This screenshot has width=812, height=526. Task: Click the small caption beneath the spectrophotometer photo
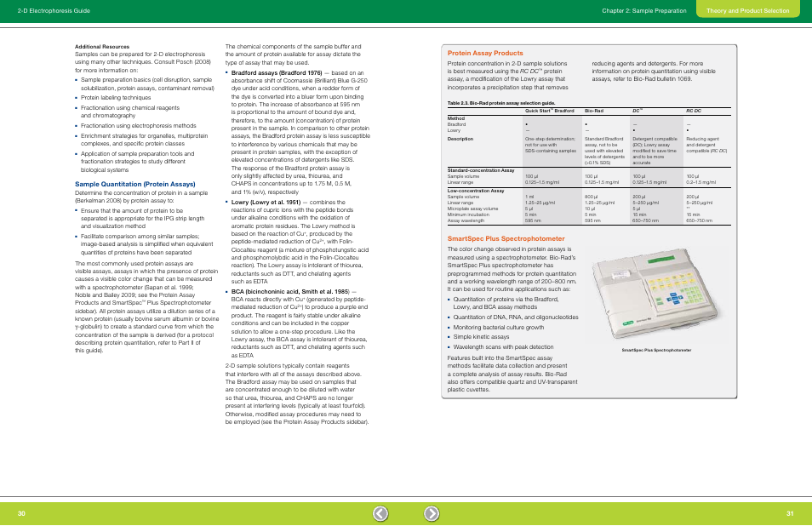pos(656,350)
